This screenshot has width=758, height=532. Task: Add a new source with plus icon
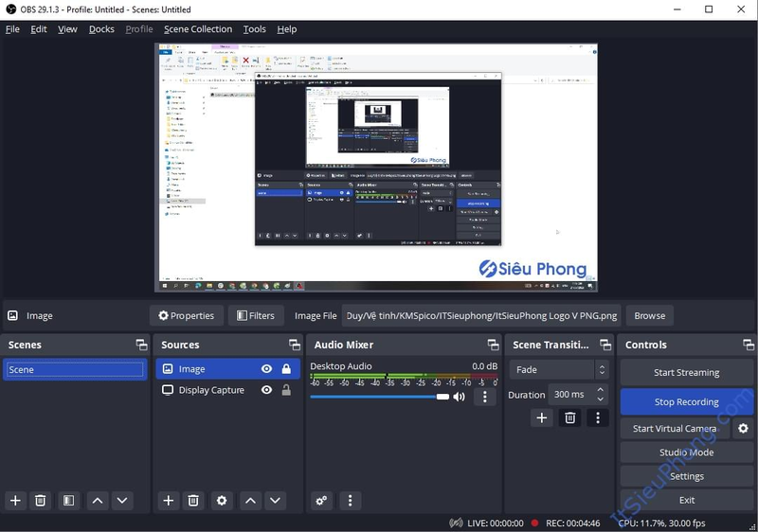pos(169,501)
